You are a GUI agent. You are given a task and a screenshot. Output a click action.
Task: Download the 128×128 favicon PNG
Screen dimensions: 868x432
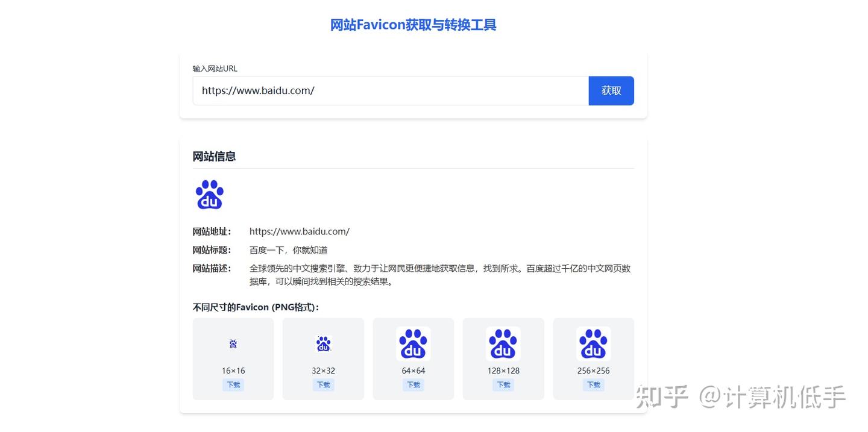tap(503, 384)
